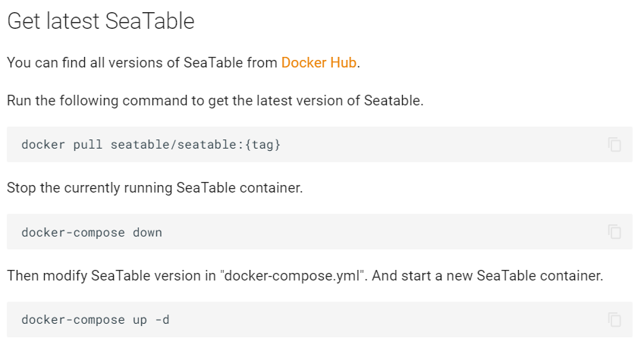Click the "-d" flag in last code block
Image resolution: width=644 pixels, height=351 pixels.
coord(162,320)
